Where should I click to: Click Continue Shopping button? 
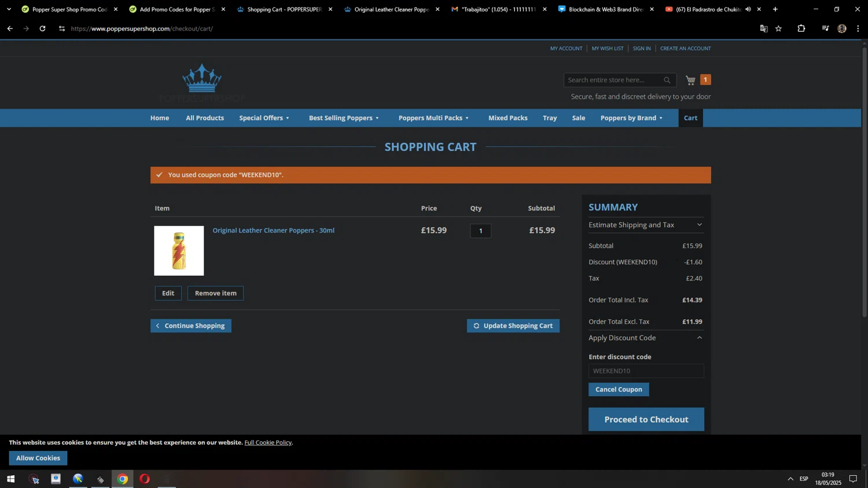pyautogui.click(x=191, y=326)
